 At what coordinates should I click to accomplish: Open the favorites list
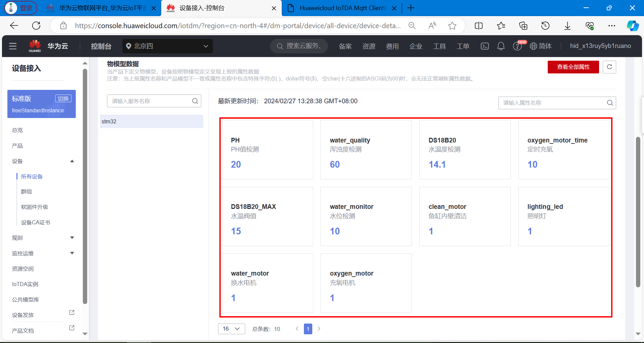pyautogui.click(x=501, y=26)
